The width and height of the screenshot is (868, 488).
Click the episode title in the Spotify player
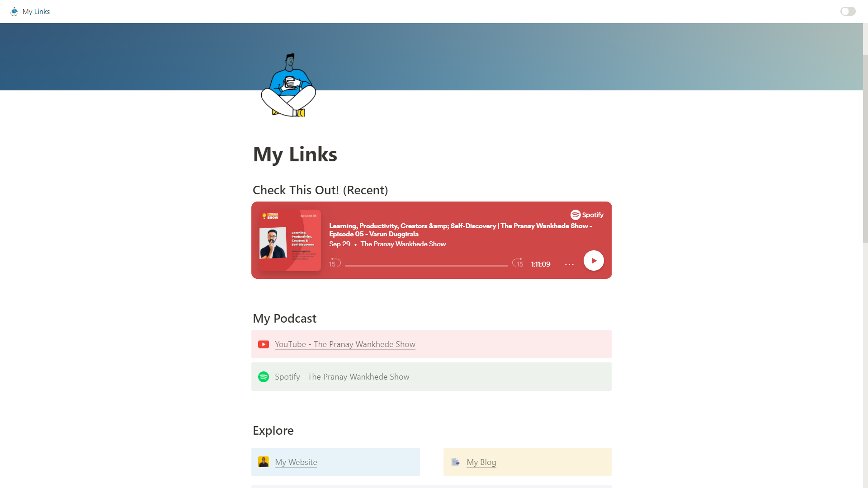460,230
